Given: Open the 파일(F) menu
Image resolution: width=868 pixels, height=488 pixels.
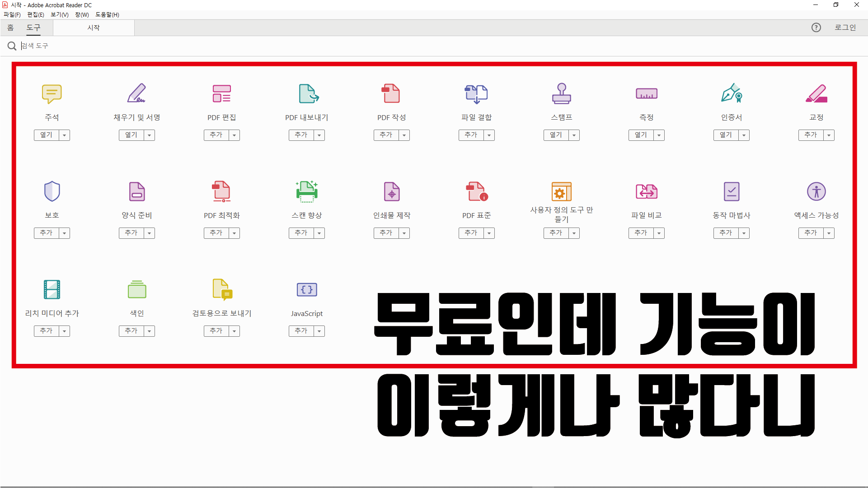Looking at the screenshot, I should click(12, 14).
